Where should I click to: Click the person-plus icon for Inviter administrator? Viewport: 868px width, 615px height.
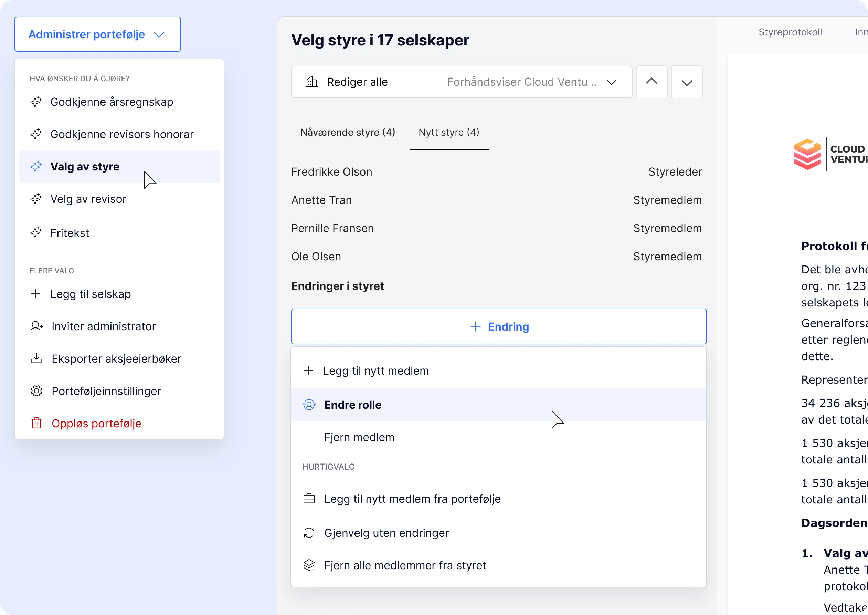click(x=37, y=326)
